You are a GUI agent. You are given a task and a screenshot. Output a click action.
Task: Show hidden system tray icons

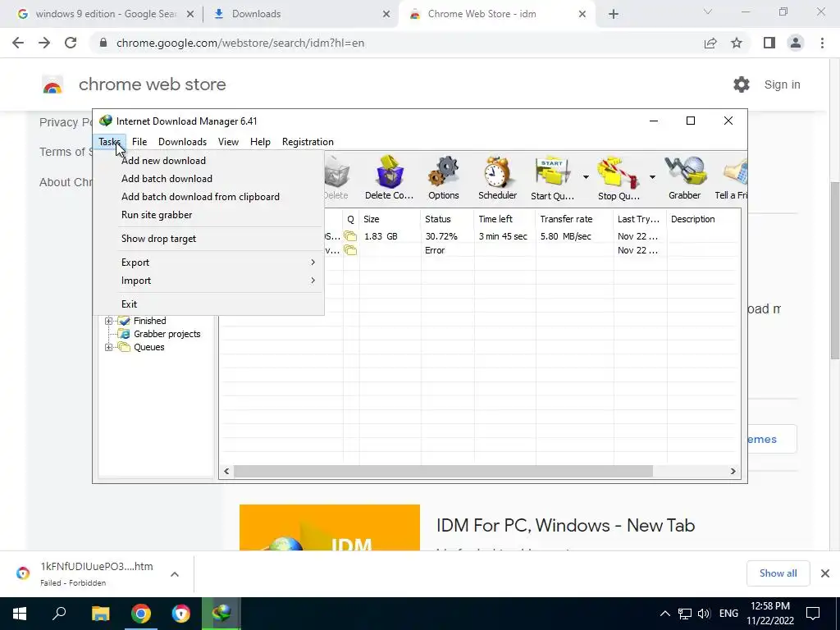tap(664, 614)
